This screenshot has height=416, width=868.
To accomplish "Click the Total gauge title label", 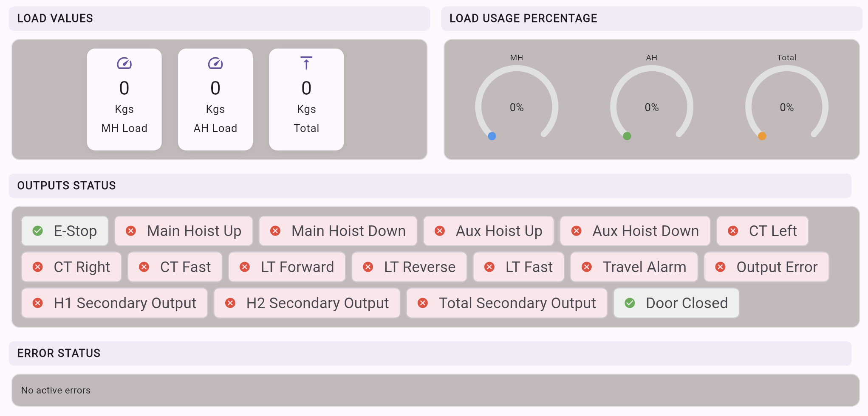I will 787,57.
